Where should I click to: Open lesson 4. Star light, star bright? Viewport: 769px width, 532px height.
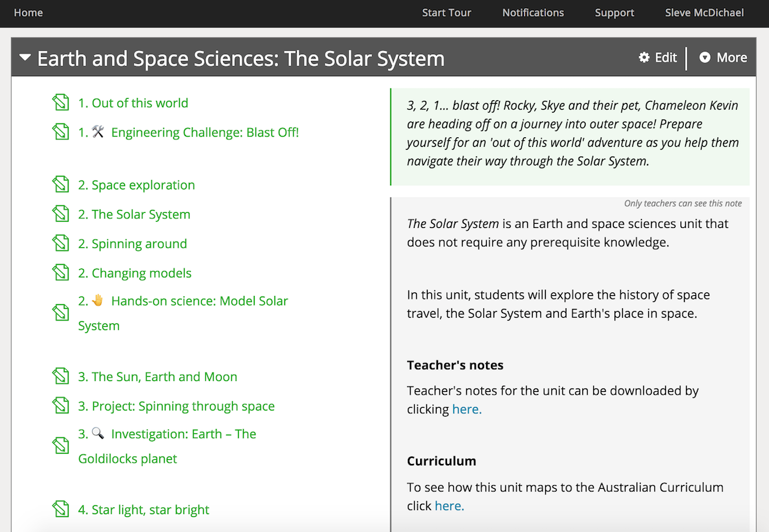[x=144, y=510]
